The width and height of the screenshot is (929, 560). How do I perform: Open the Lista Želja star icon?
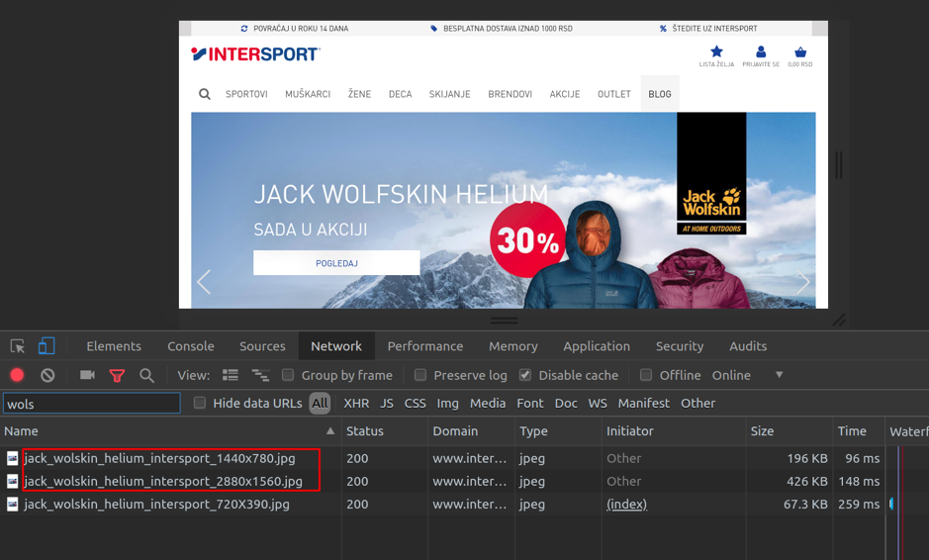716,53
